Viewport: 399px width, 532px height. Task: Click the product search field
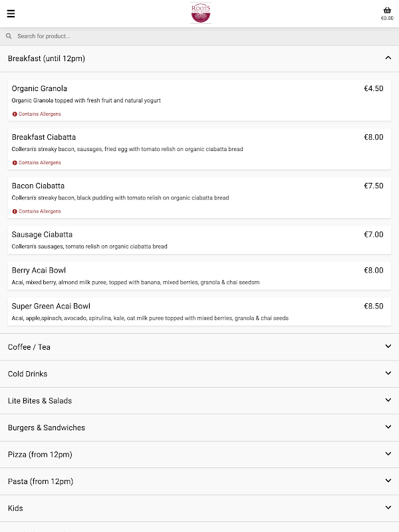tap(199, 36)
